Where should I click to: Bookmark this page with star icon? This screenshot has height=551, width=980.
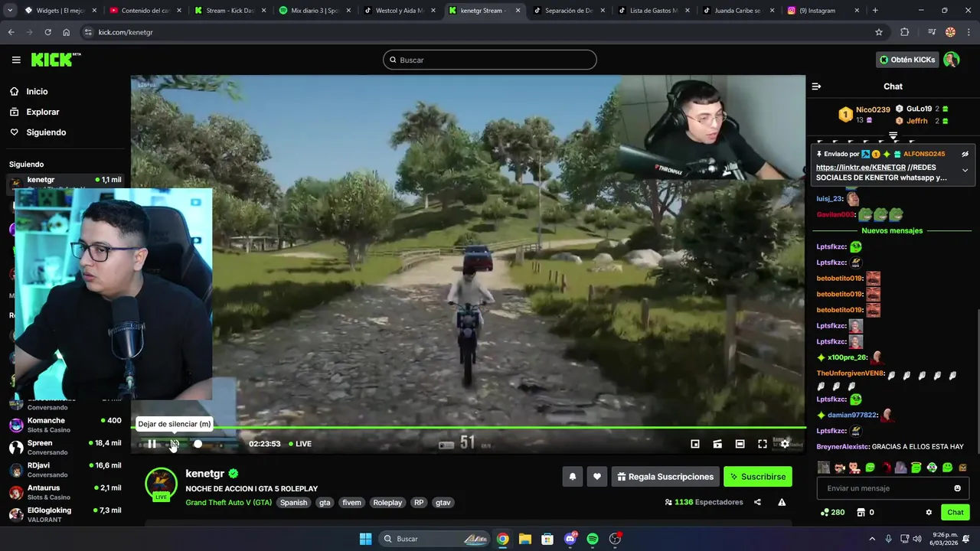click(879, 32)
